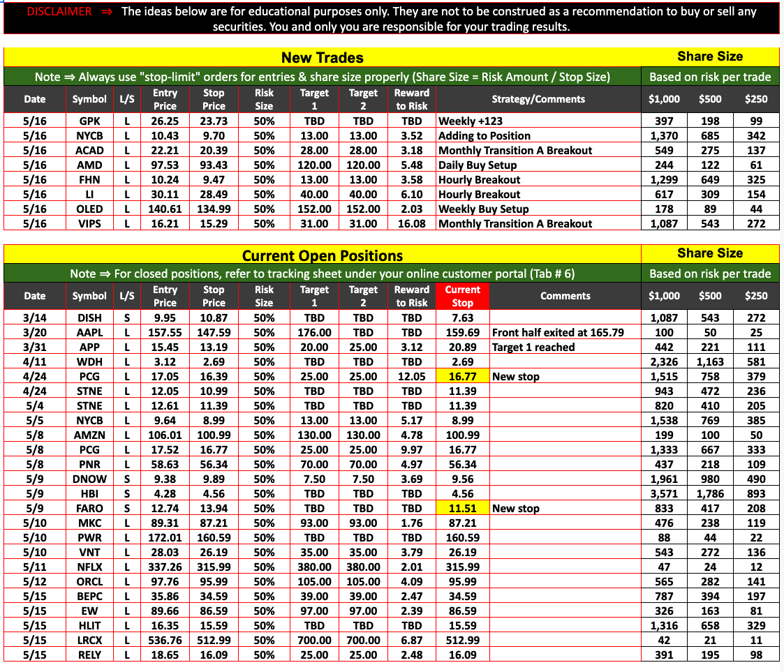Click the yellow-highlighted 16.77 current stop cell
The height and width of the screenshot is (672, 784).
(462, 377)
